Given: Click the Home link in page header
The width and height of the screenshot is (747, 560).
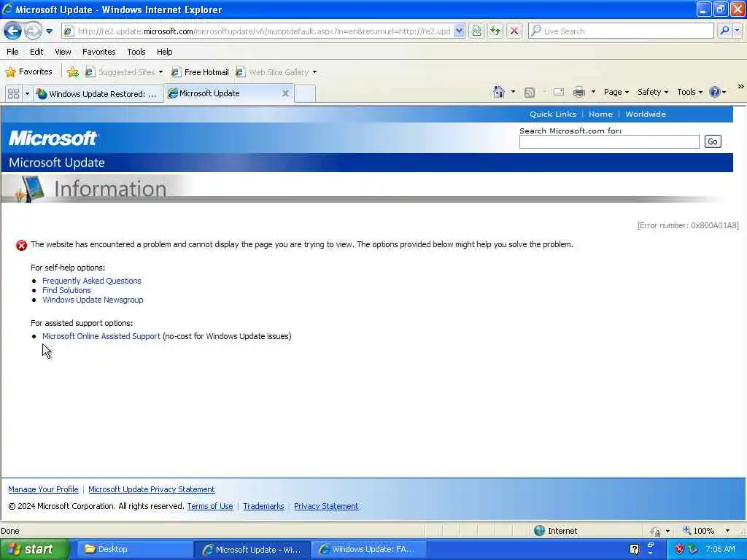Looking at the screenshot, I should point(601,114).
